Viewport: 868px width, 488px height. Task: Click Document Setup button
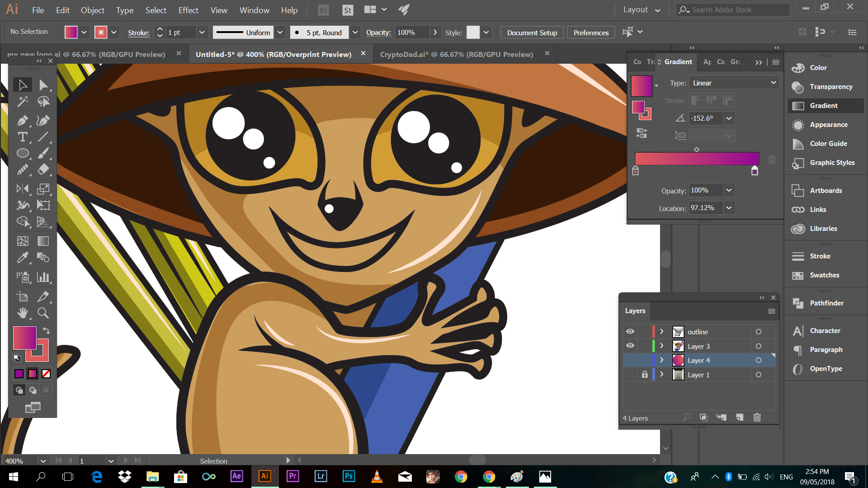tap(532, 33)
